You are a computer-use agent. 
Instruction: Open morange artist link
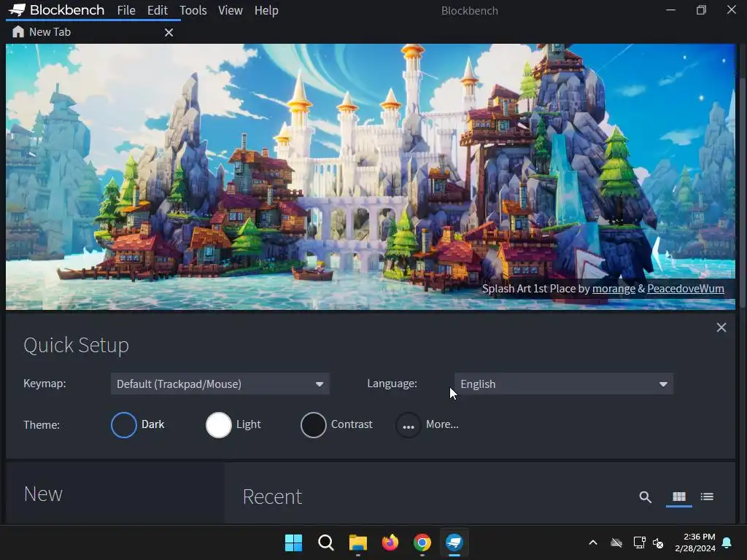[x=614, y=289]
